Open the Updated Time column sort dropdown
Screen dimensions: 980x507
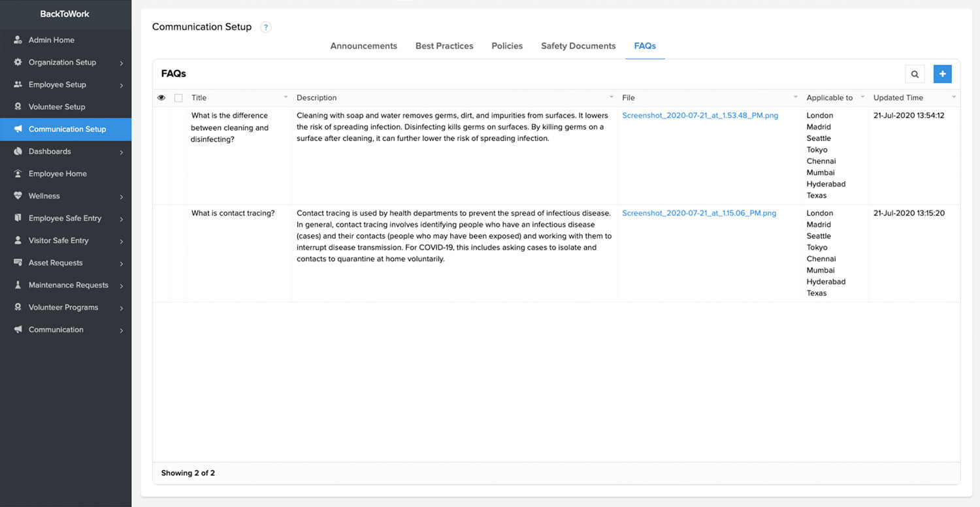pyautogui.click(x=953, y=97)
